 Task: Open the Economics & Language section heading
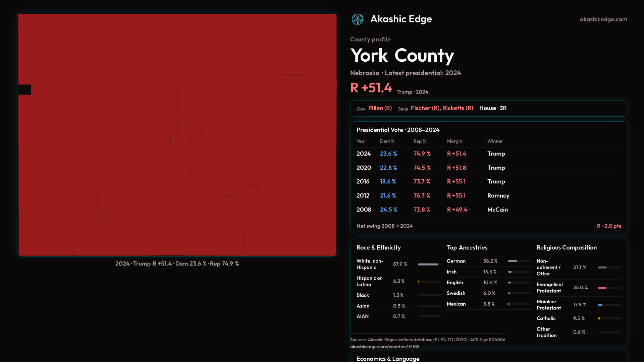[x=387, y=358]
